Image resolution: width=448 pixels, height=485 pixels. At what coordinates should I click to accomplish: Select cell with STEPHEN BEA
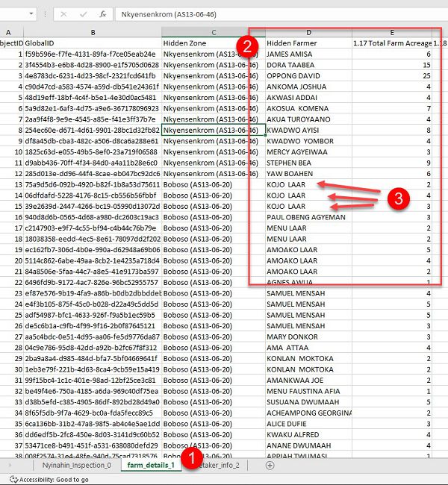pyautogui.click(x=308, y=163)
